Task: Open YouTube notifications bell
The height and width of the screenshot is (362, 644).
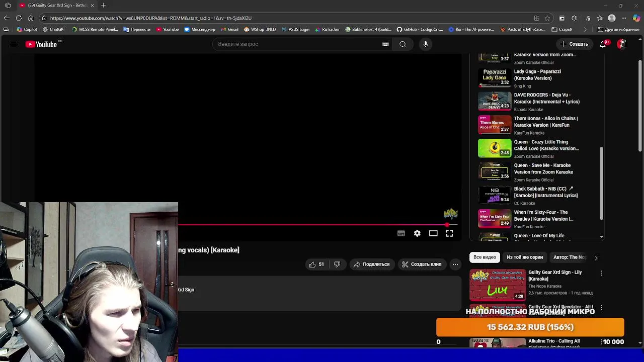Action: coord(603,44)
